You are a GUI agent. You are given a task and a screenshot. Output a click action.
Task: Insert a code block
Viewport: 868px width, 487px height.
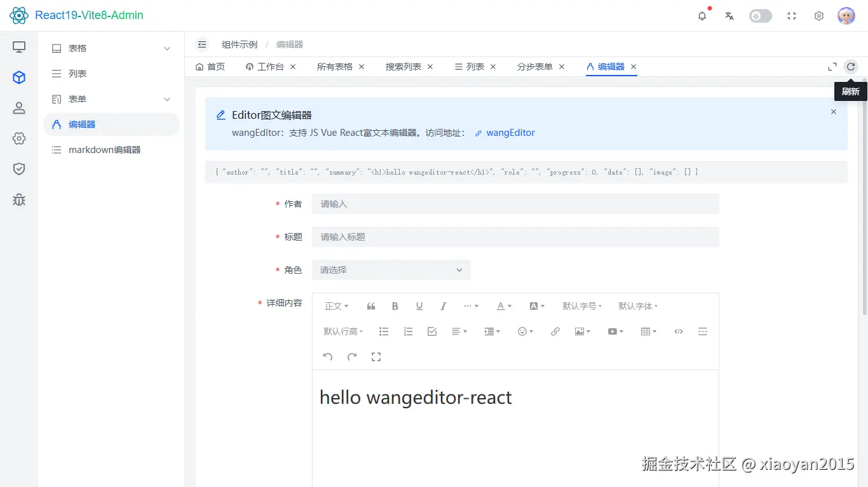679,331
